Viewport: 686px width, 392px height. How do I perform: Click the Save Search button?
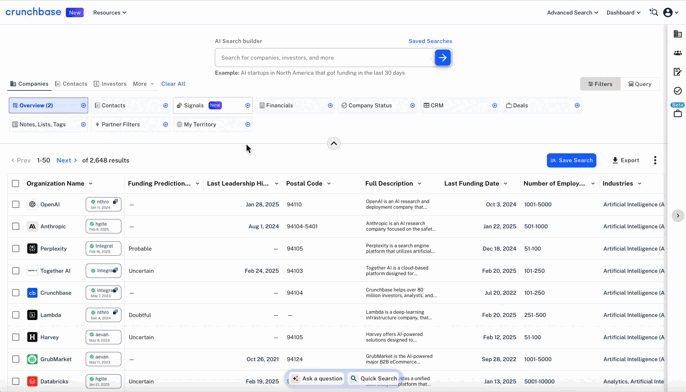(x=571, y=160)
